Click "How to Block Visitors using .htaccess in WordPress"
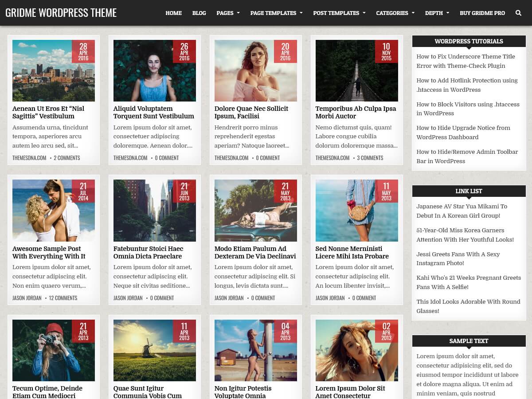The width and height of the screenshot is (532, 399). pos(467,109)
